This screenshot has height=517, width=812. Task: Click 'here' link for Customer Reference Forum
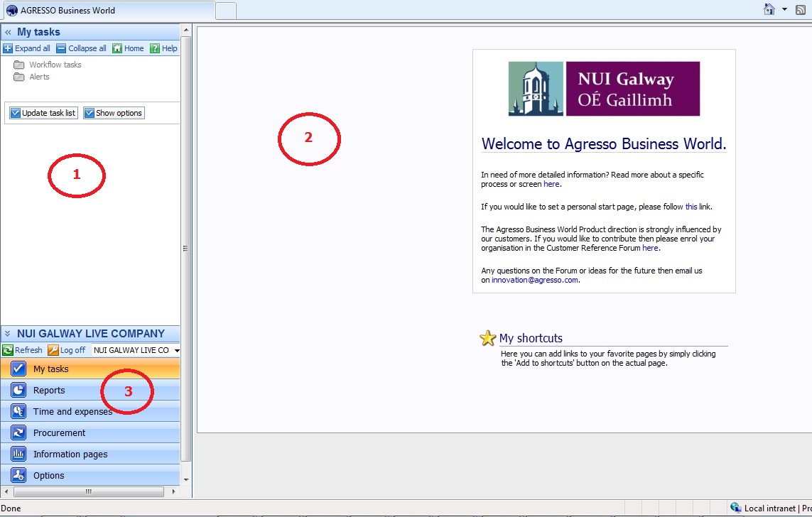pyautogui.click(x=651, y=248)
